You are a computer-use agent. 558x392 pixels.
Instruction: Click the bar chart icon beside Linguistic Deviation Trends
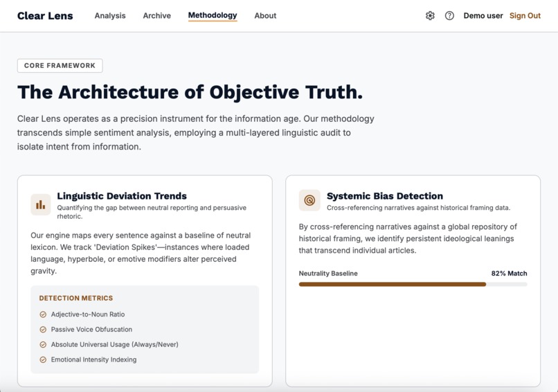click(x=41, y=204)
